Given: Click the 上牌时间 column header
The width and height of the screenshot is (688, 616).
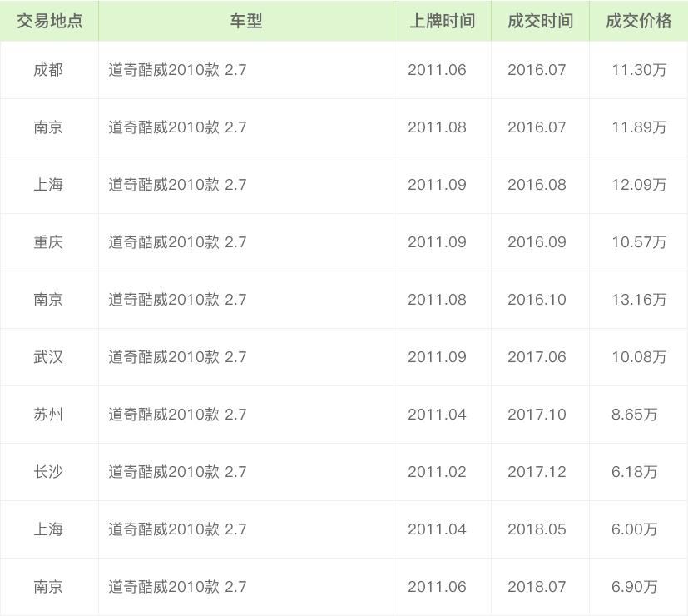Looking at the screenshot, I should tap(442, 21).
